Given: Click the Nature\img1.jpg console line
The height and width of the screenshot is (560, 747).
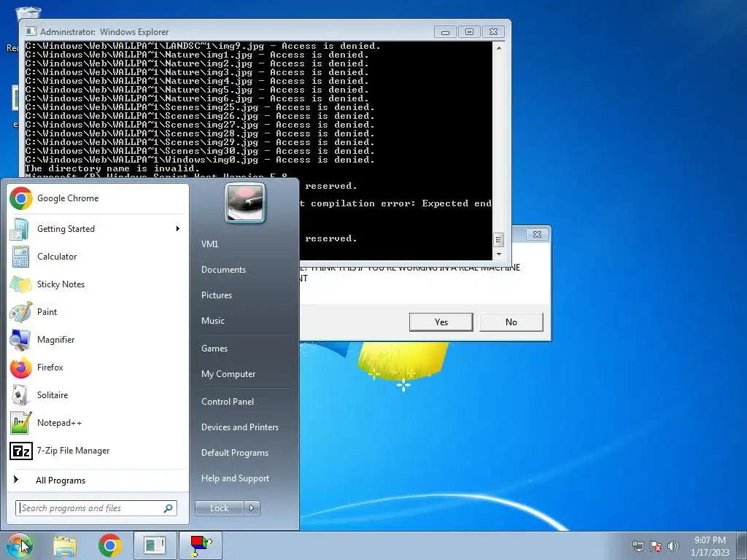Looking at the screenshot, I should coord(197,55).
